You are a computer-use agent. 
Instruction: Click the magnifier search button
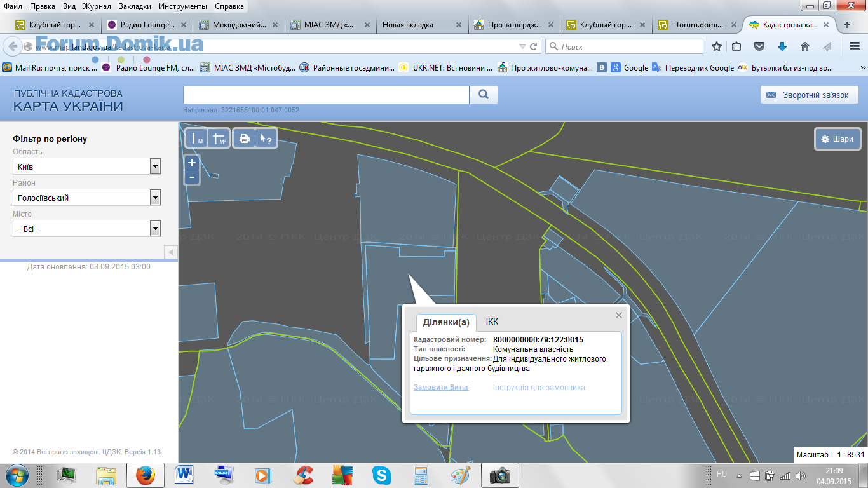pos(484,95)
